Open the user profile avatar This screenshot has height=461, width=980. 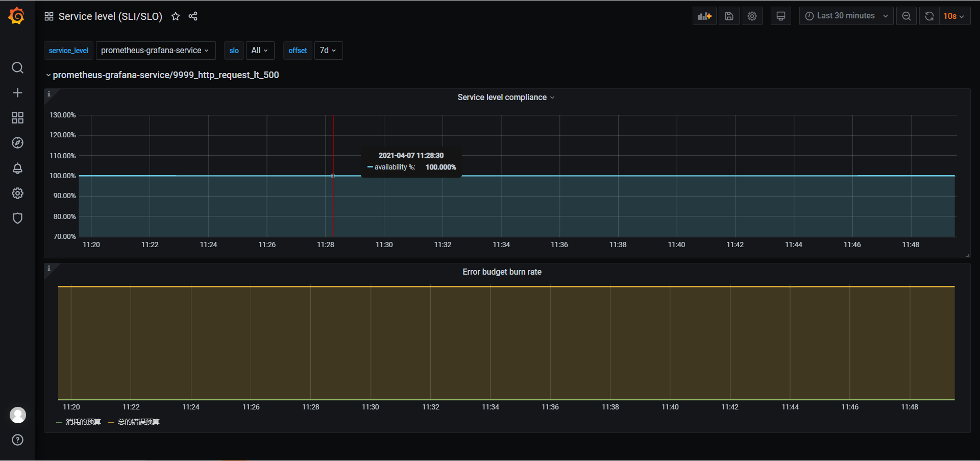point(18,415)
